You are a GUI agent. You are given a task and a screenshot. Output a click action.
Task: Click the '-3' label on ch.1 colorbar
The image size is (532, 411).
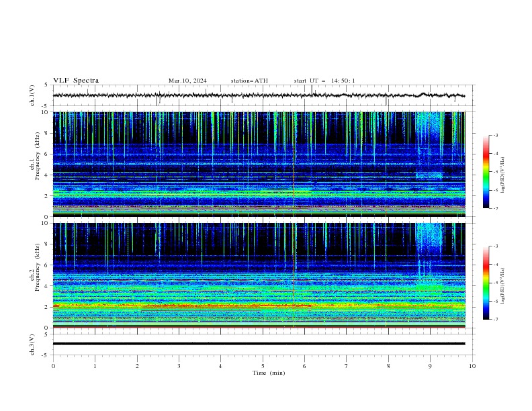point(496,135)
